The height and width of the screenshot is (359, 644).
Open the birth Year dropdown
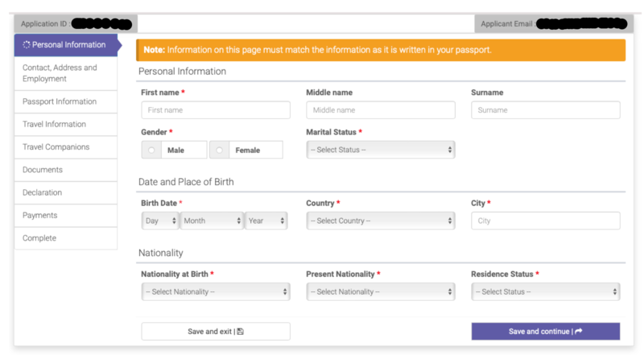pyautogui.click(x=266, y=221)
